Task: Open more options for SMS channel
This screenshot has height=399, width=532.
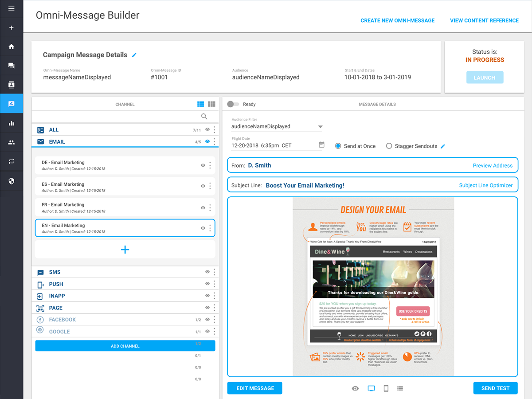Action: coord(215,272)
